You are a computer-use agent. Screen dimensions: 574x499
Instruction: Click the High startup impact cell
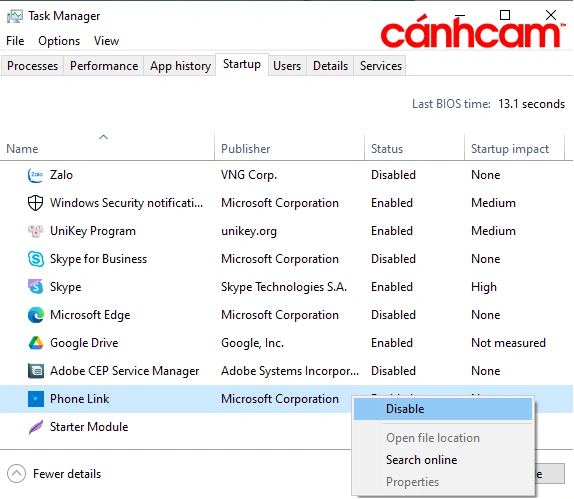(484, 287)
